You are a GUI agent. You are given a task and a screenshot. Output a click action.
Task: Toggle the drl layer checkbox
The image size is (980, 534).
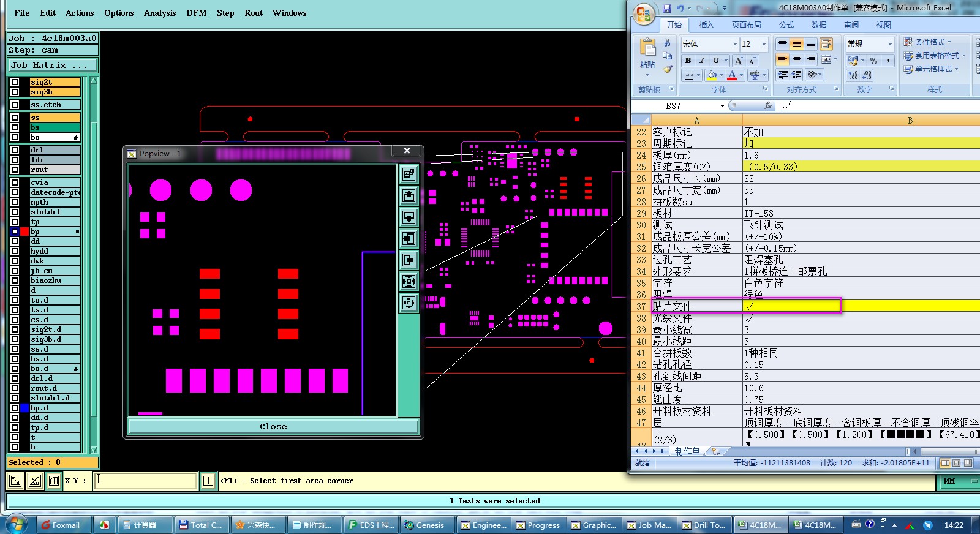[x=15, y=150]
